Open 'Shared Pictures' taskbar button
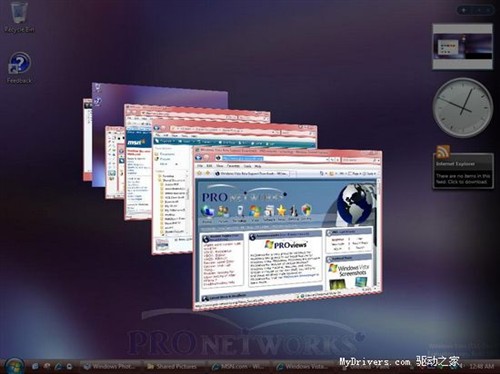The height and width of the screenshot is (374, 500). click(175, 366)
